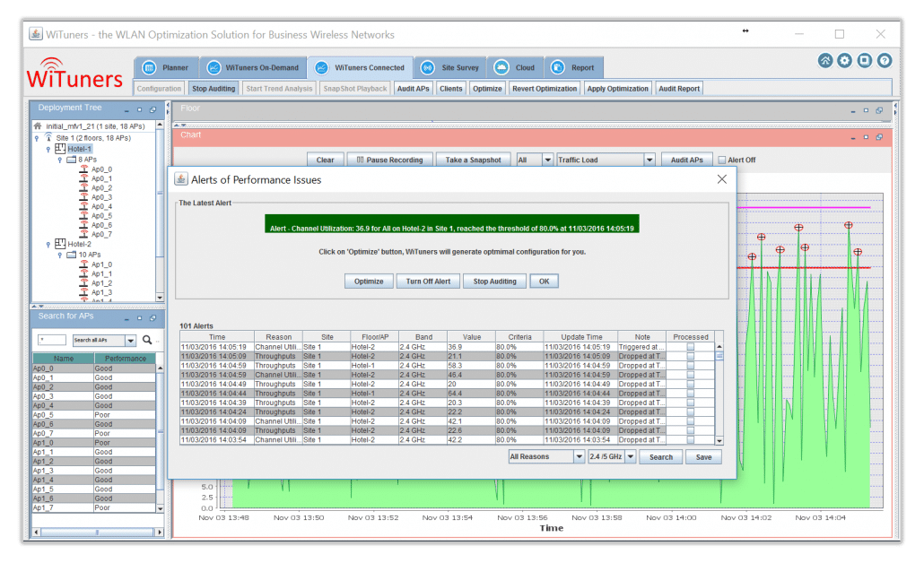Switch to the Report tab
The width and height of the screenshot is (924, 563).
point(573,68)
